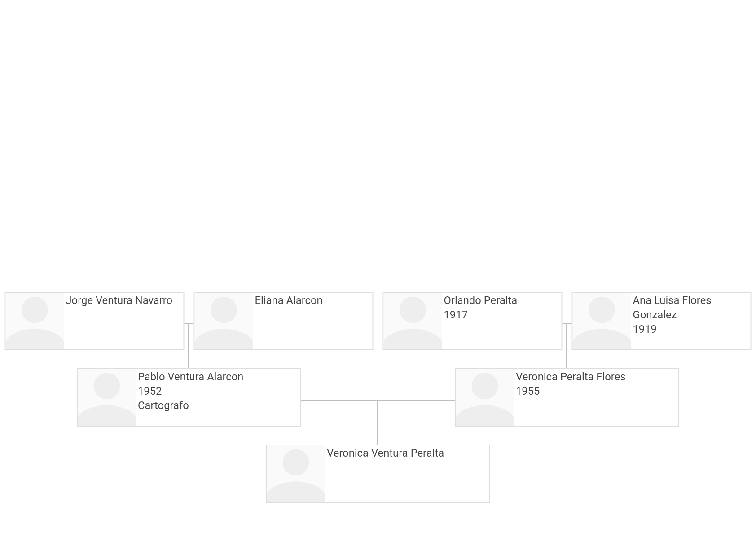Open the Veronica Ventura Peralta card
Viewport: 756px width, 537px height.
(x=378, y=474)
